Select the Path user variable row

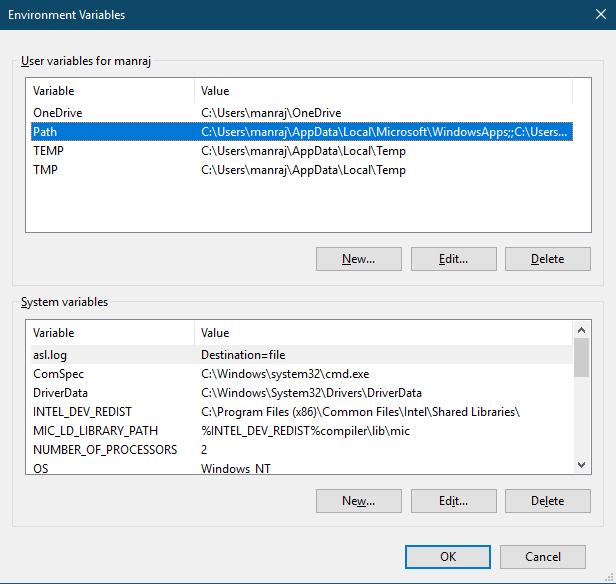(x=302, y=132)
